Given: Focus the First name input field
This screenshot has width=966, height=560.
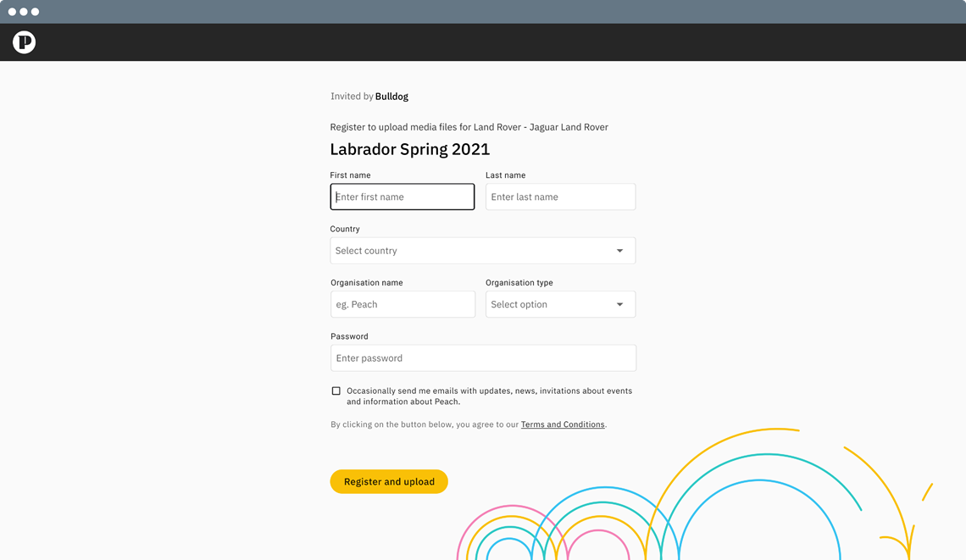Looking at the screenshot, I should (x=402, y=197).
